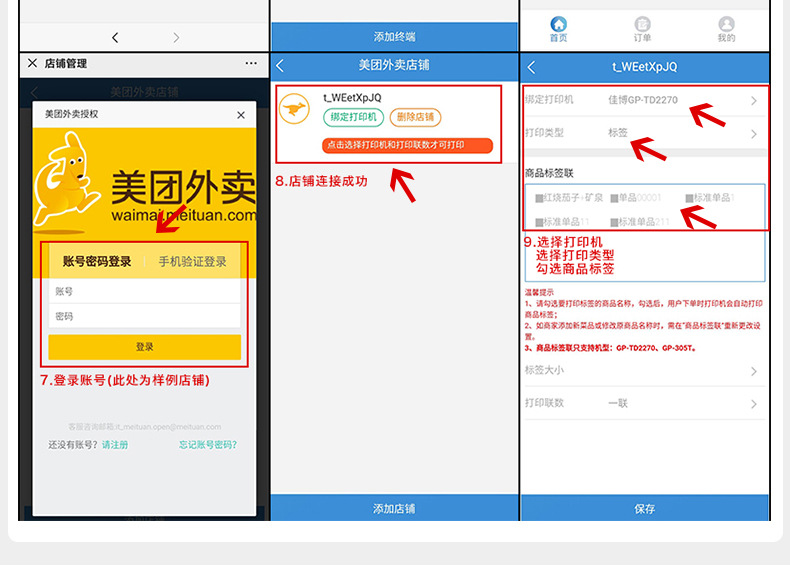
Task: Check the 标准单品211 product checkbox
Action: (614, 222)
